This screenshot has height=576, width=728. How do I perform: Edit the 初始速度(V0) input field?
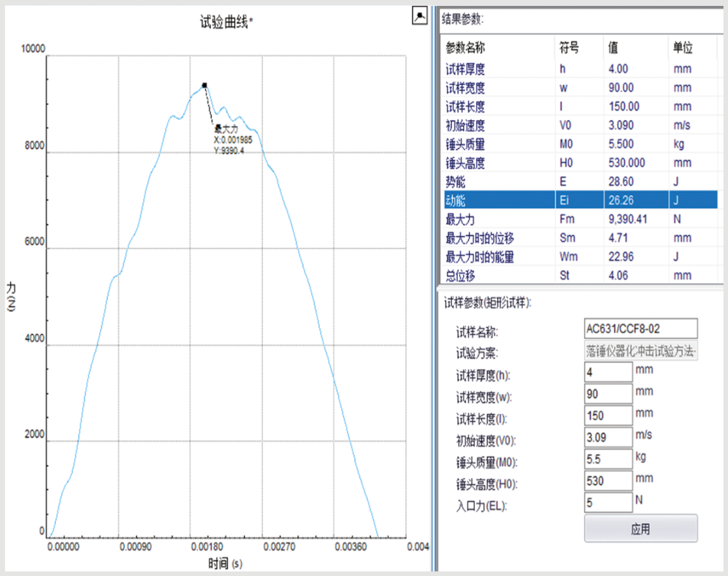(x=608, y=437)
